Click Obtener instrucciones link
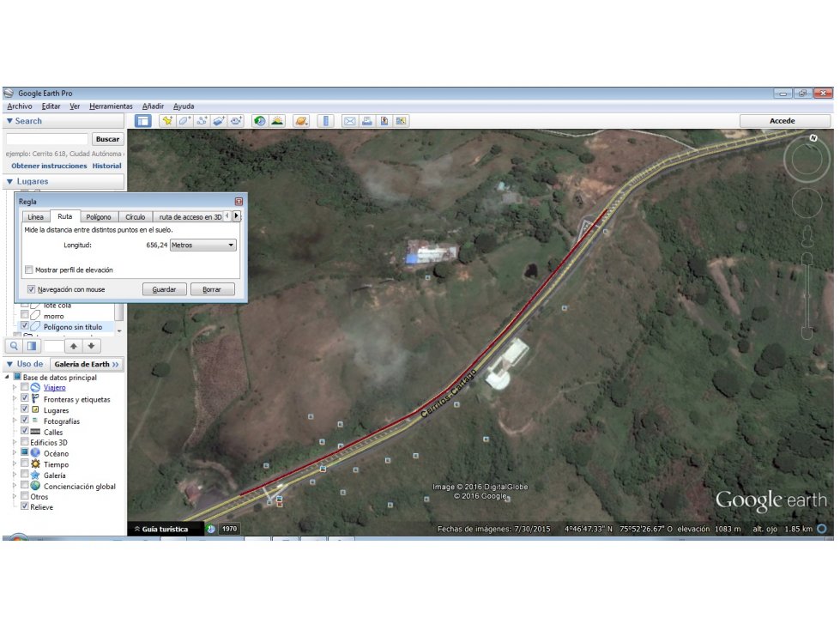 49,166
